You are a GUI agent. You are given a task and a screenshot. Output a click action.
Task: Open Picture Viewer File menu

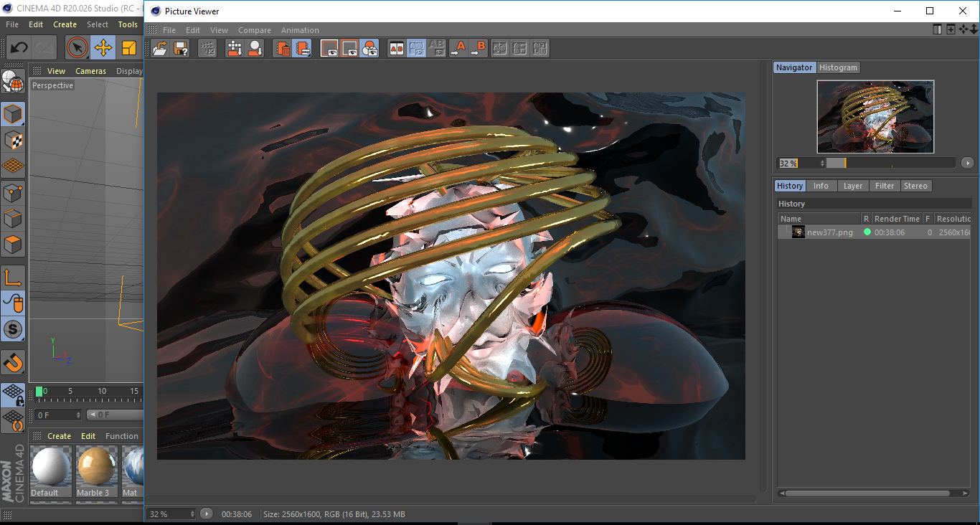pos(169,30)
